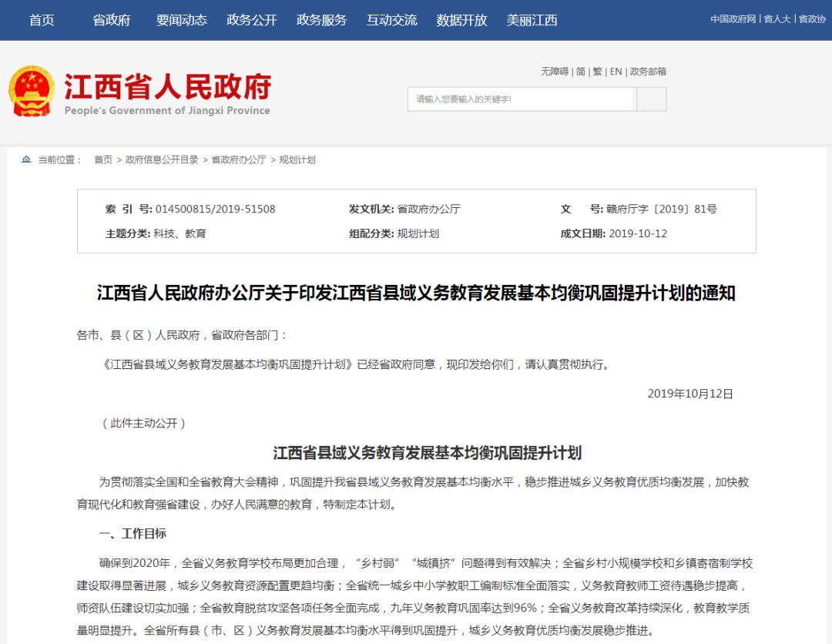Click the national emblem logo

(32, 91)
